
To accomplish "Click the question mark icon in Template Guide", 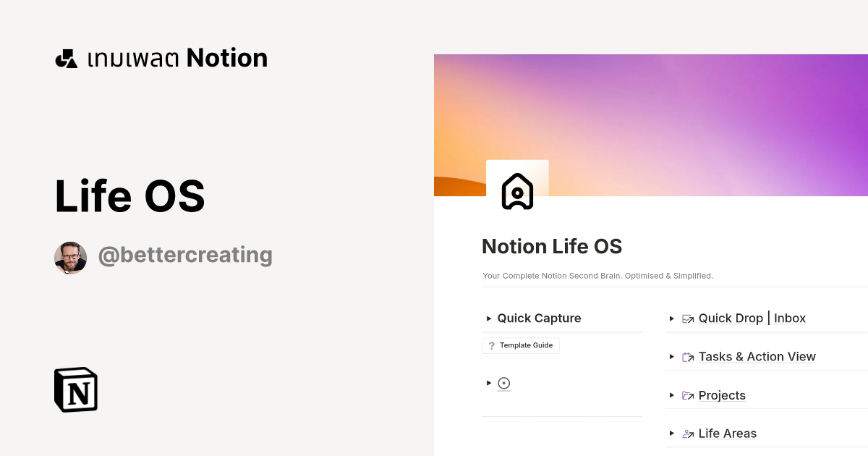I will pyautogui.click(x=492, y=345).
